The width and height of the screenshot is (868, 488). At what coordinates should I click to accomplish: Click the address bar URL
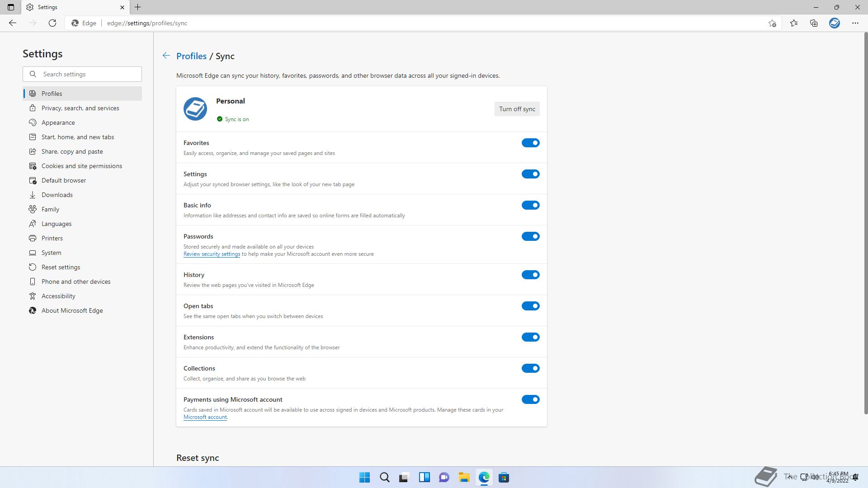147,23
